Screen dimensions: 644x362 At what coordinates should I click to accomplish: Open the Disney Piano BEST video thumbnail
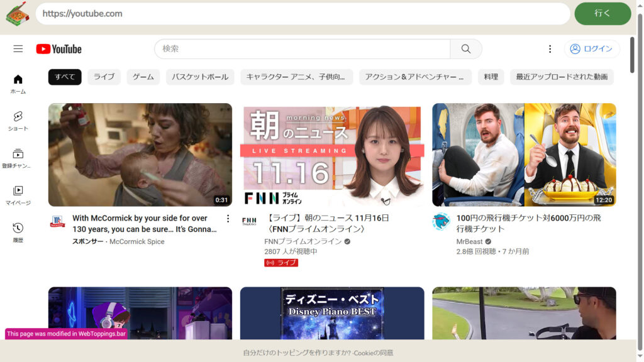tap(332, 313)
